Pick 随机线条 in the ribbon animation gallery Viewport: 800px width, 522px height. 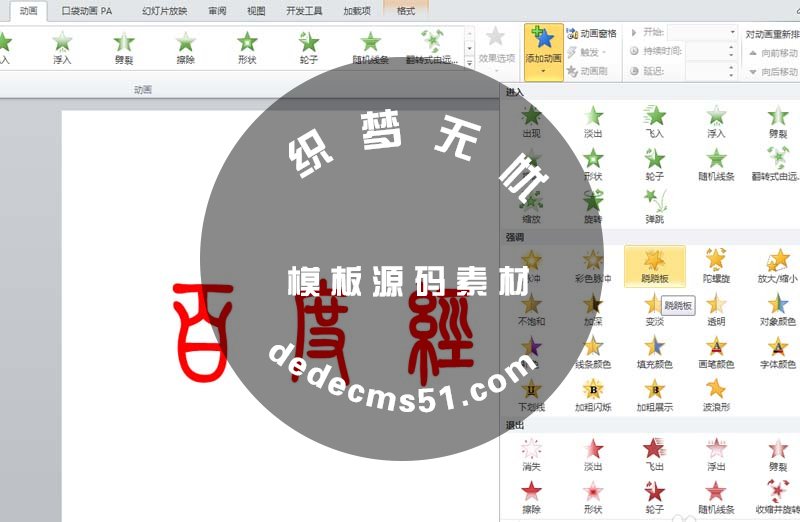click(x=370, y=47)
